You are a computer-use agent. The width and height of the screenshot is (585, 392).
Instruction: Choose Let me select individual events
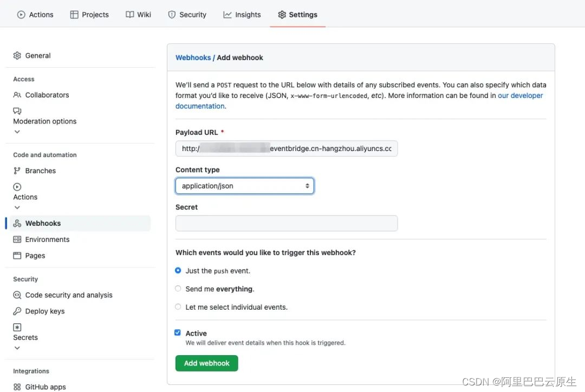(178, 306)
